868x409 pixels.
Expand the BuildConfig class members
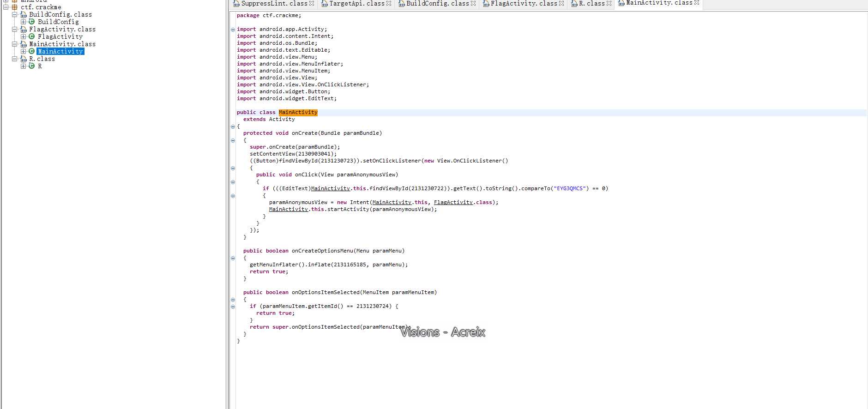pyautogui.click(x=23, y=22)
